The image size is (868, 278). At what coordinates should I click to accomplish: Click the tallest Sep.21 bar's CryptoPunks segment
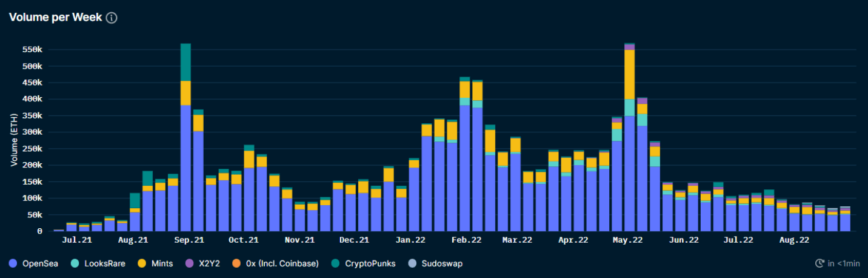[x=185, y=62]
